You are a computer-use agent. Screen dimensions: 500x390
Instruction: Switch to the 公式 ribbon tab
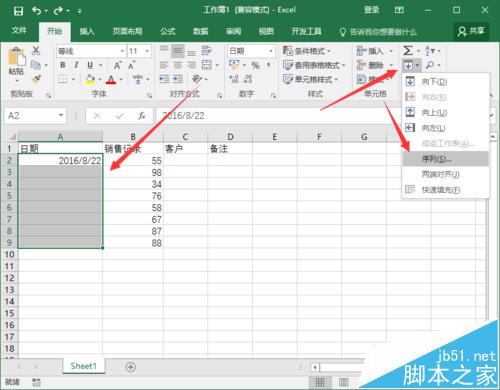[168, 31]
